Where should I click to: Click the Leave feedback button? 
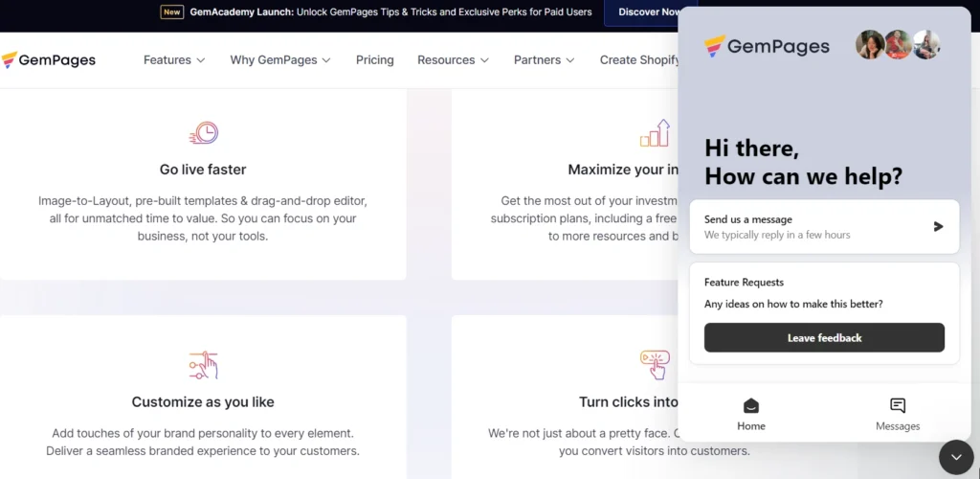pos(824,337)
